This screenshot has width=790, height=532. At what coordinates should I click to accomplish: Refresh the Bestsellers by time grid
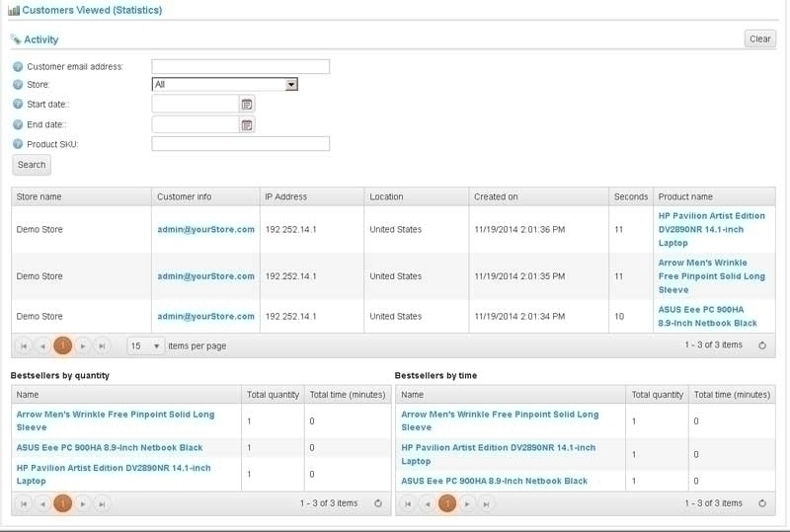click(762, 503)
